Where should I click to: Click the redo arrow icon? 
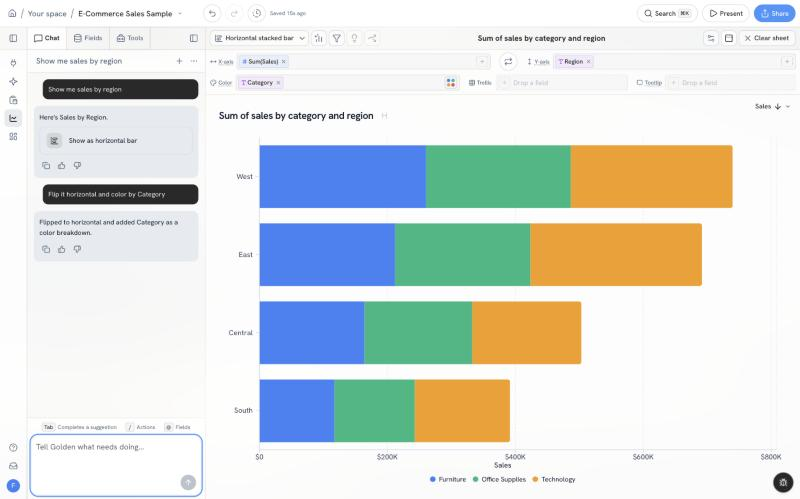(234, 13)
